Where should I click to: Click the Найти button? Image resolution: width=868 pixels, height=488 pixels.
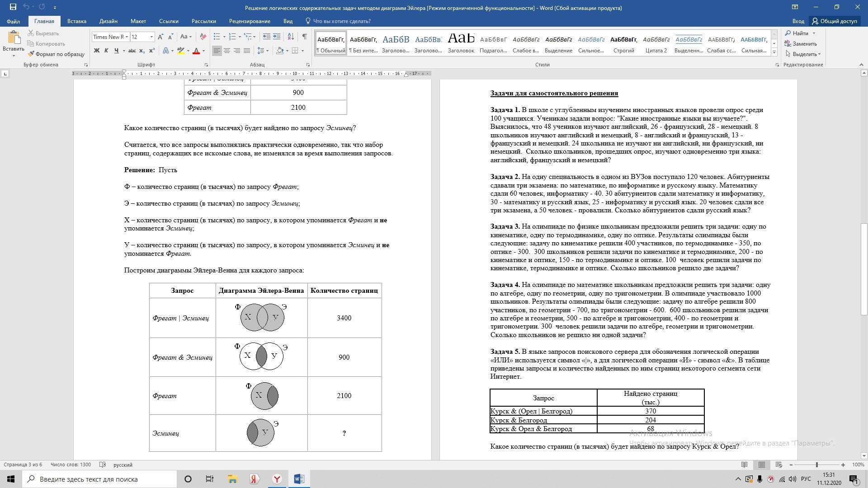click(x=800, y=33)
